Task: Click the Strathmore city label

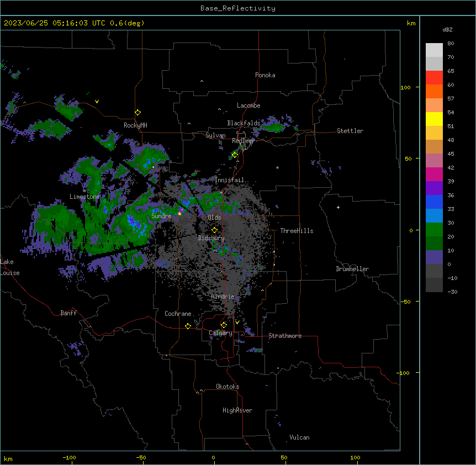Action: 285,336
